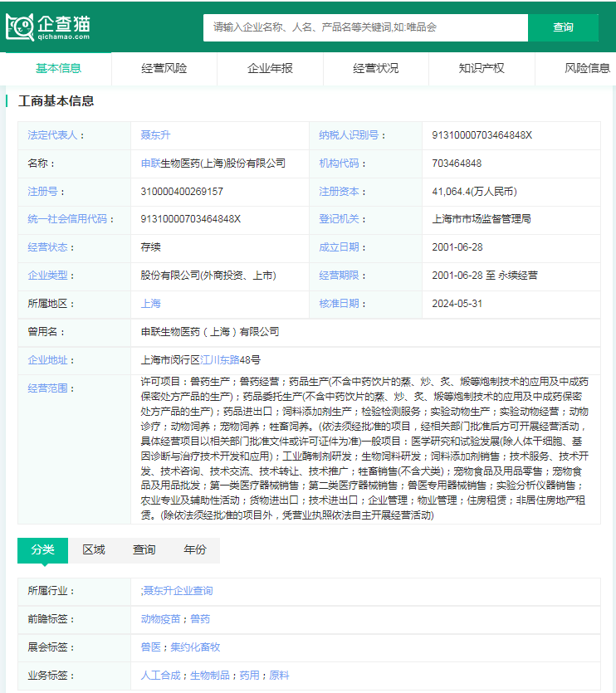The width and height of the screenshot is (616, 693).
Task: Select the 分类 category tab
Action: click(x=43, y=550)
